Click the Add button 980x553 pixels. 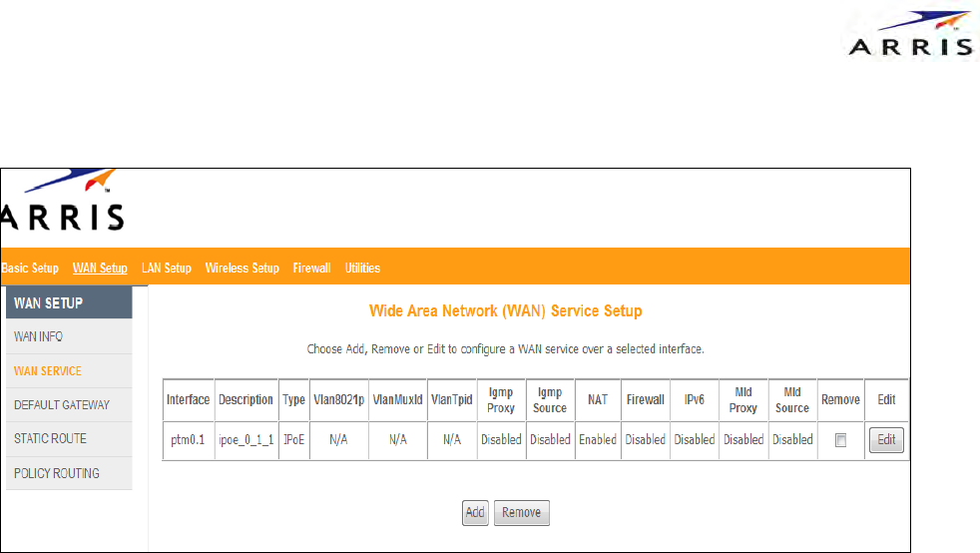click(475, 513)
